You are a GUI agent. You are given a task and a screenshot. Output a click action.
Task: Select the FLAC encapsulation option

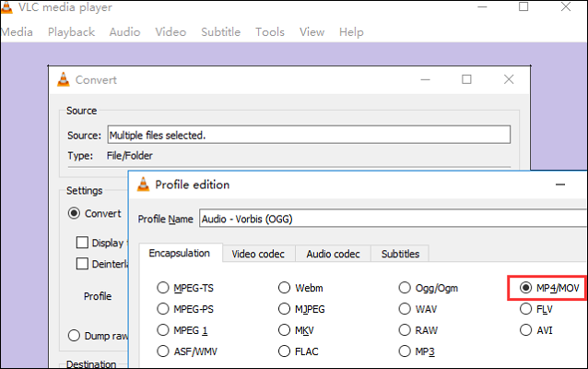[285, 351]
